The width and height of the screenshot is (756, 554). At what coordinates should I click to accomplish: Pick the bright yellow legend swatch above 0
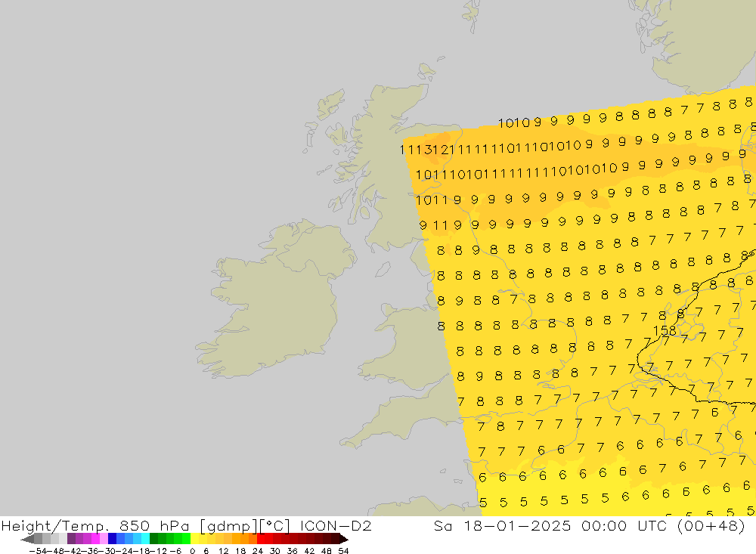(194, 539)
